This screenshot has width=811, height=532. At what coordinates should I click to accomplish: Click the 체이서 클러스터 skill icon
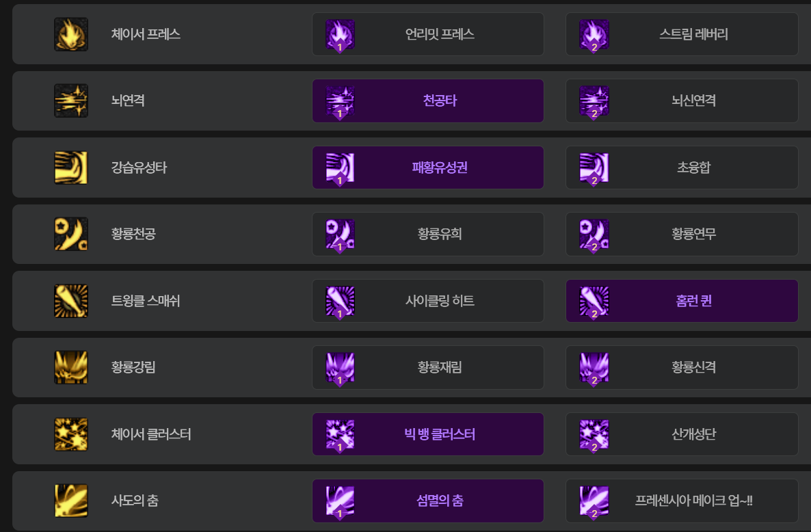71,434
